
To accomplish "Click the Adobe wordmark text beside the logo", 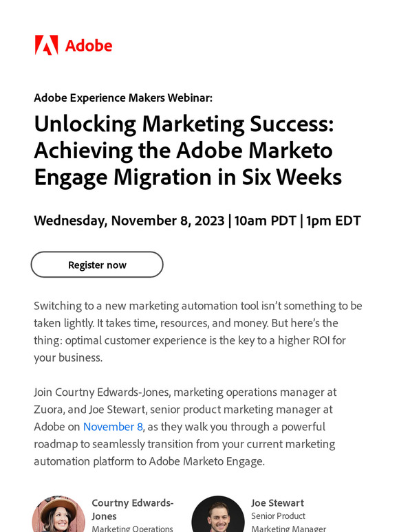I will pos(89,46).
